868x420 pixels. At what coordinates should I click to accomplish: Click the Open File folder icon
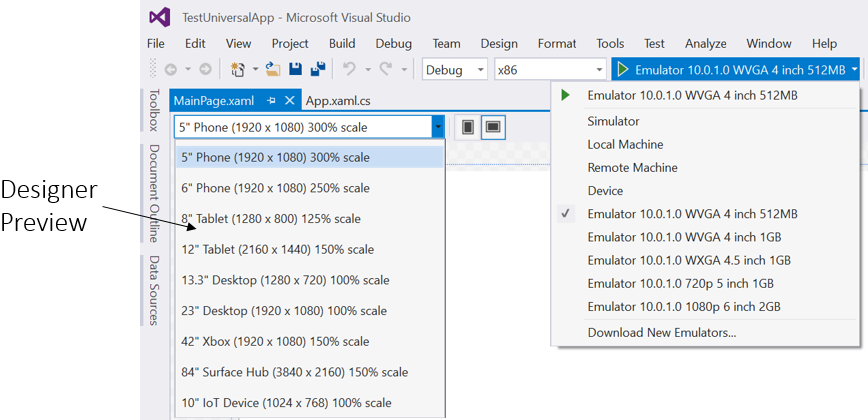pyautogui.click(x=273, y=69)
